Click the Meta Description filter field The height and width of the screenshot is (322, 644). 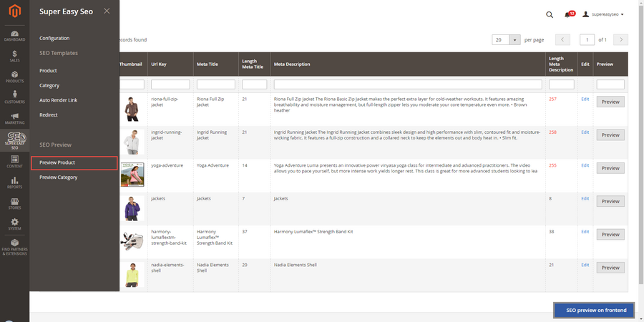[408, 84]
